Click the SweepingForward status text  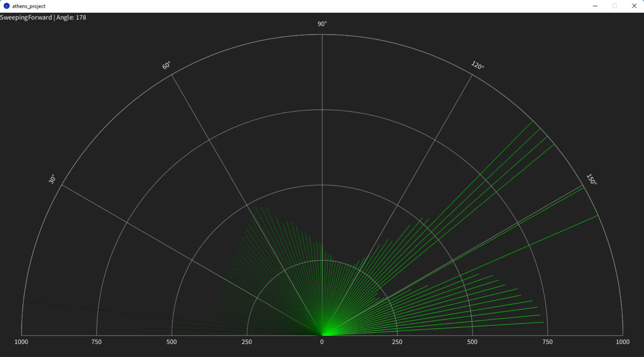pyautogui.click(x=26, y=17)
